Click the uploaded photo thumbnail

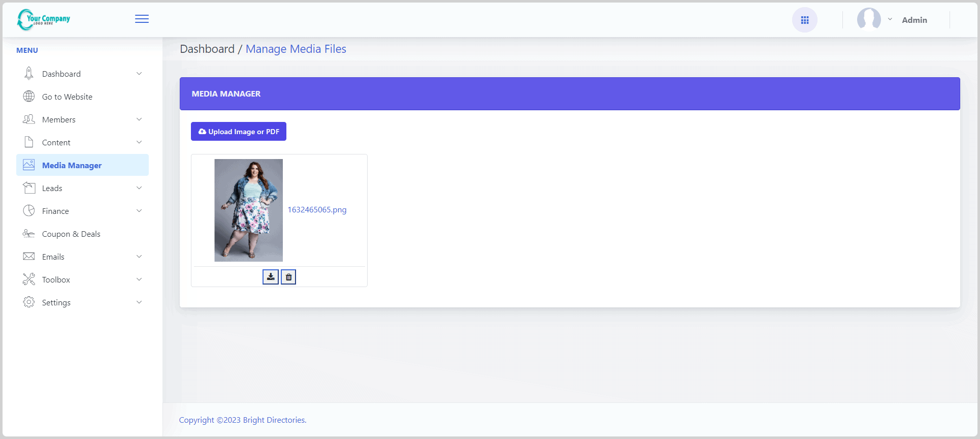248,210
